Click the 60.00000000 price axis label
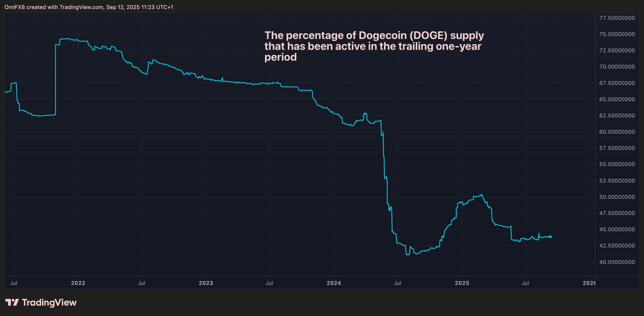The image size is (644, 316). [617, 132]
